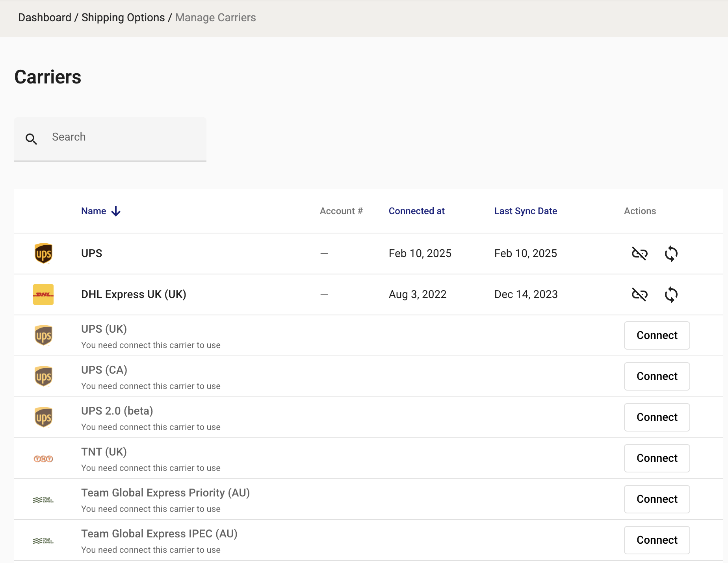
Task: Click connect notice under UPS (UK)
Action: point(150,345)
